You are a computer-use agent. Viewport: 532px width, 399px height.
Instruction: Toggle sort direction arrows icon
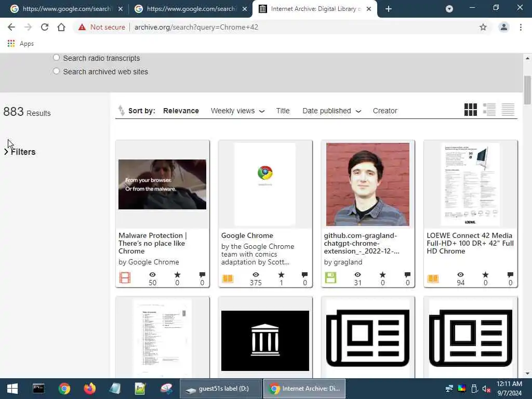pyautogui.click(x=121, y=110)
